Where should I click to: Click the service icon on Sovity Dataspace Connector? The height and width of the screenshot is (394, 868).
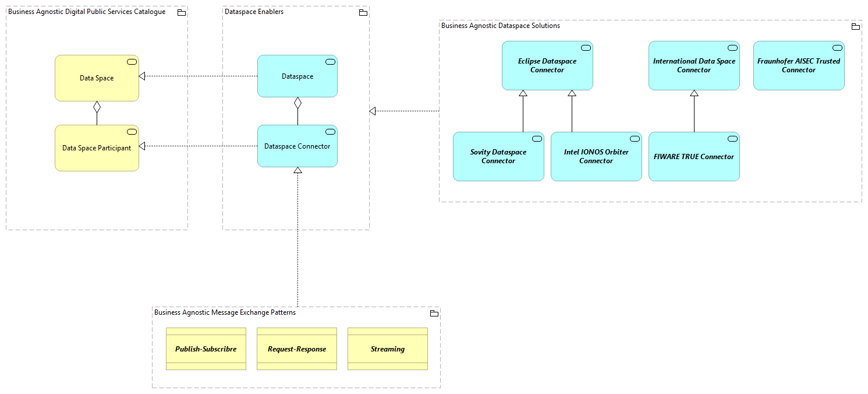tap(537, 139)
